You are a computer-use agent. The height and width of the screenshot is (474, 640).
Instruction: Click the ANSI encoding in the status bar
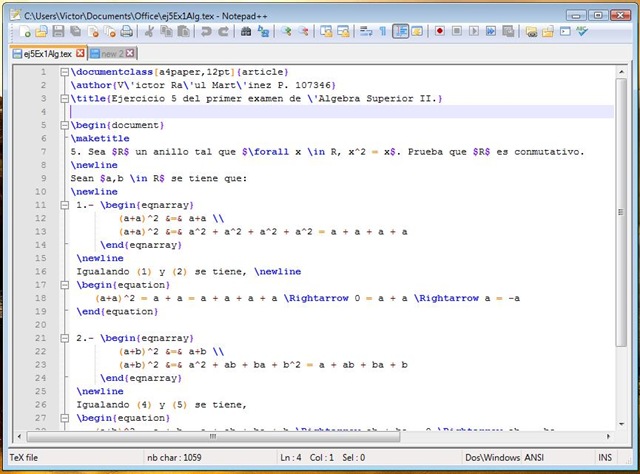point(534,458)
